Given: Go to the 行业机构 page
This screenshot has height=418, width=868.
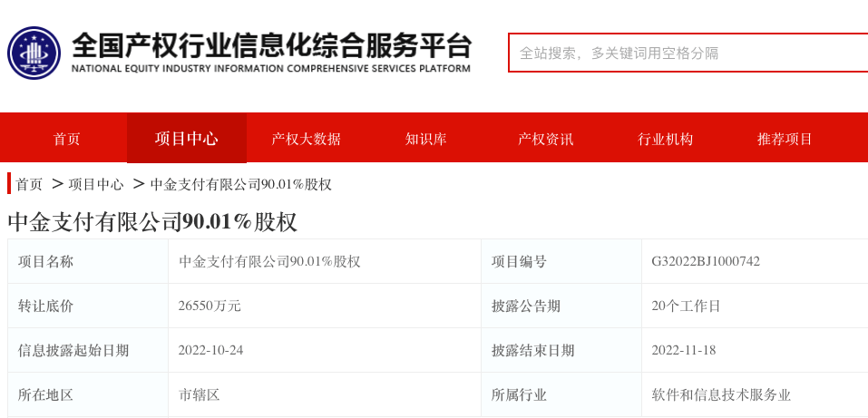Looking at the screenshot, I should pos(665,139).
